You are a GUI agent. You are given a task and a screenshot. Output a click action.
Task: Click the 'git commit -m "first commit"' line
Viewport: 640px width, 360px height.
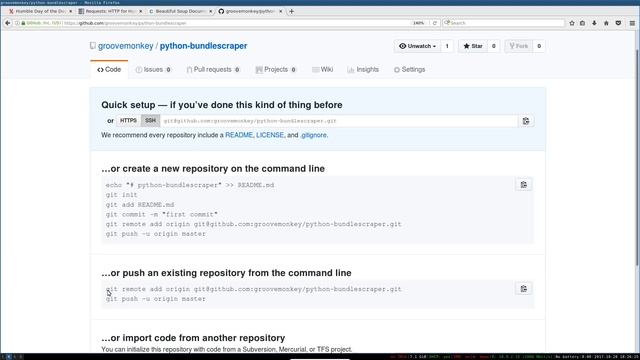[x=162, y=215]
